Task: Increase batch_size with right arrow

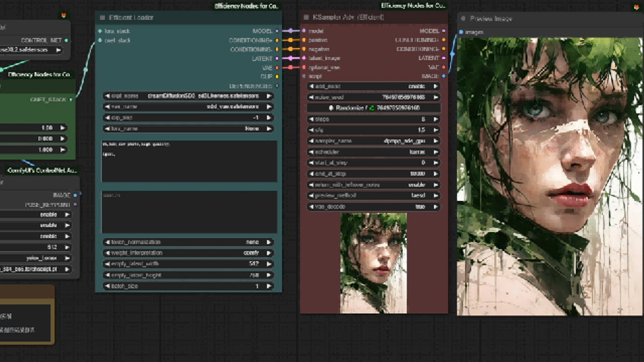Action: pyautogui.click(x=269, y=286)
